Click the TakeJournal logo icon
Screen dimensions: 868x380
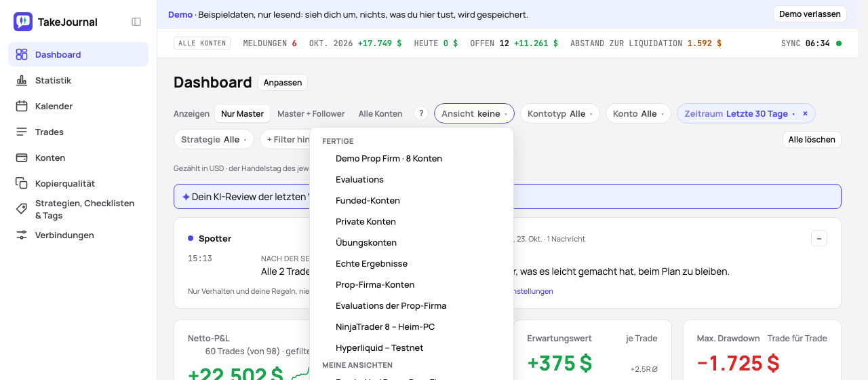pyautogui.click(x=23, y=22)
